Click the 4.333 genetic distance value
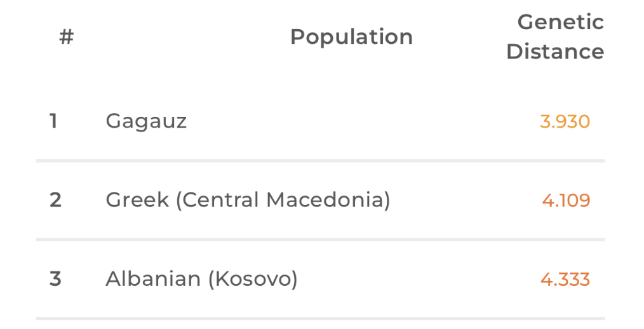The image size is (644, 329). coord(565,279)
